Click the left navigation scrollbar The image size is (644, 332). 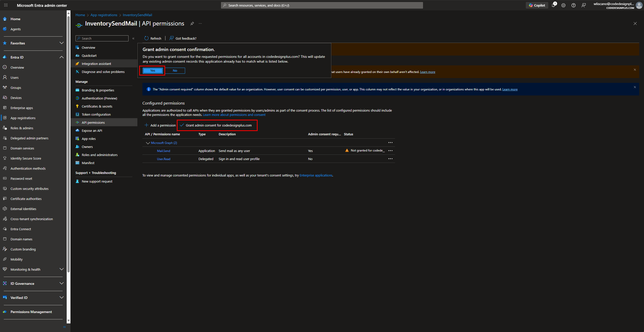point(68,144)
